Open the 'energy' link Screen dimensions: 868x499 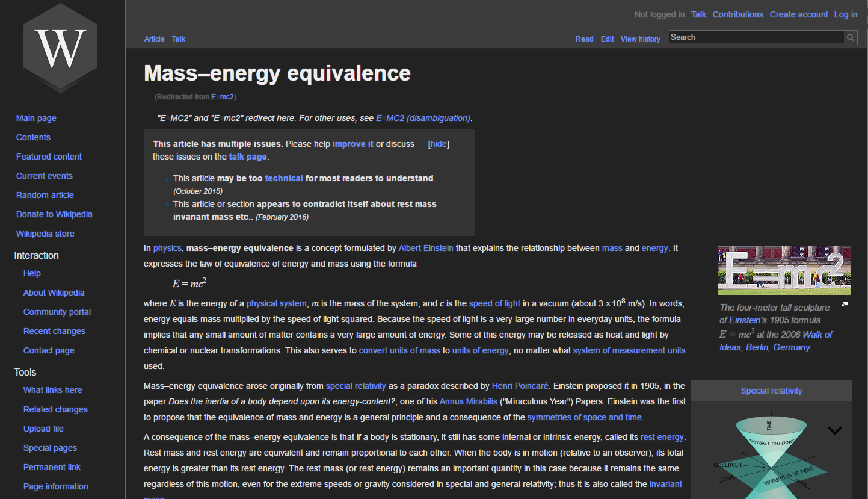[x=654, y=248]
